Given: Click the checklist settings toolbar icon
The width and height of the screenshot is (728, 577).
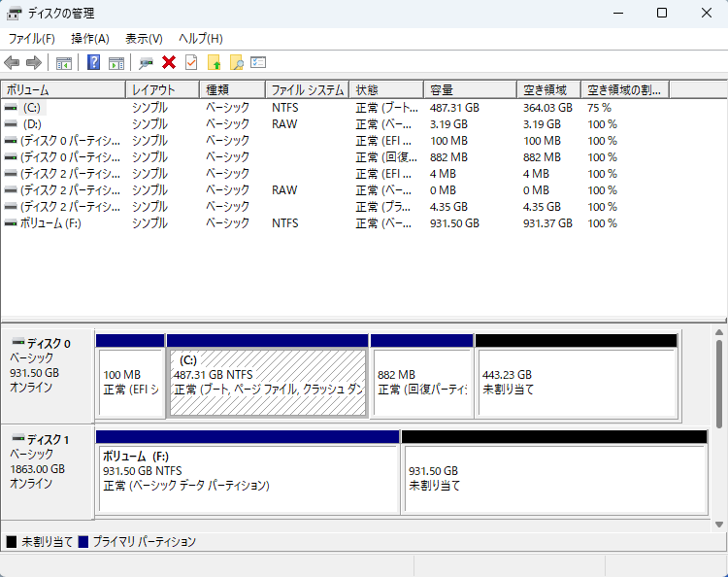Looking at the screenshot, I should coord(258,62).
